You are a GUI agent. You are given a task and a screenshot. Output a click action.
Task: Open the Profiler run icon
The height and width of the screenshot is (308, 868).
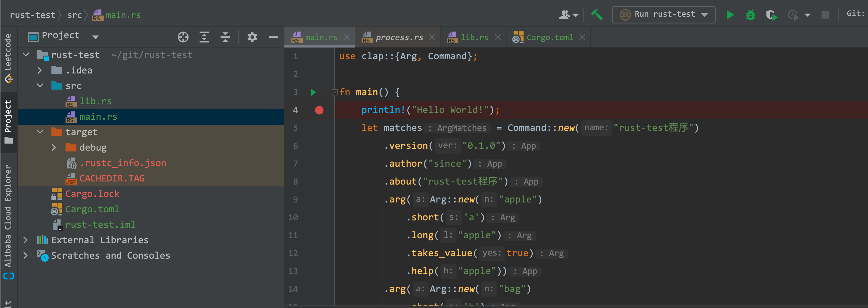(794, 15)
